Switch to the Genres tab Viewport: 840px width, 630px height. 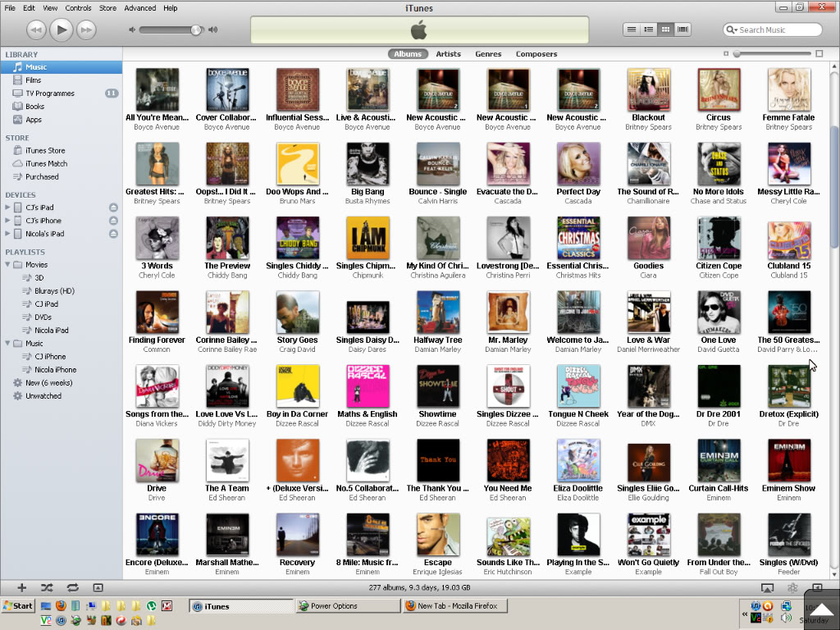click(x=488, y=54)
